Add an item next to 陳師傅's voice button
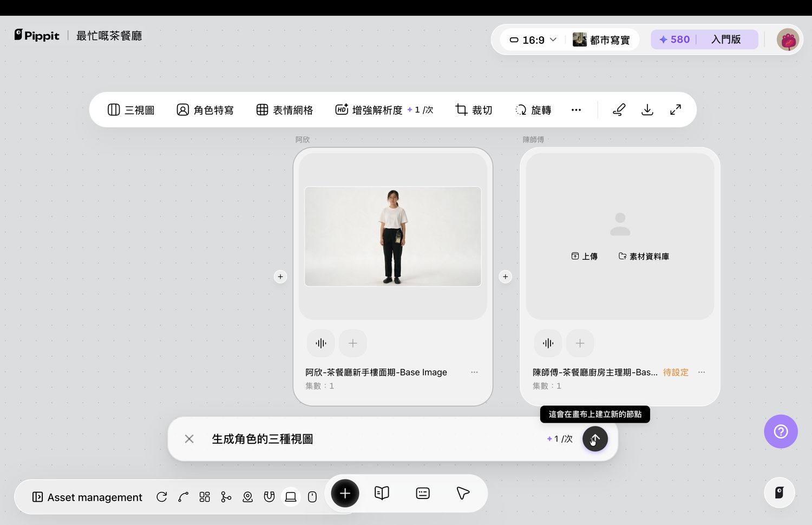 coord(580,343)
